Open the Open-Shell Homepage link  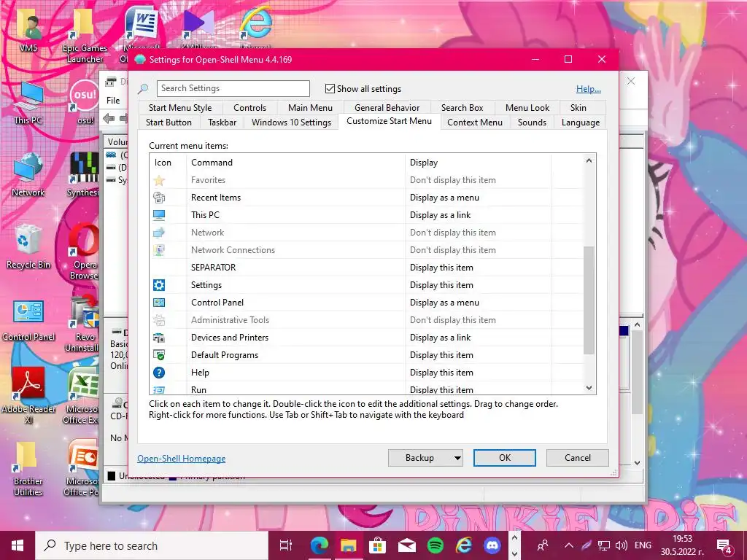181,459
